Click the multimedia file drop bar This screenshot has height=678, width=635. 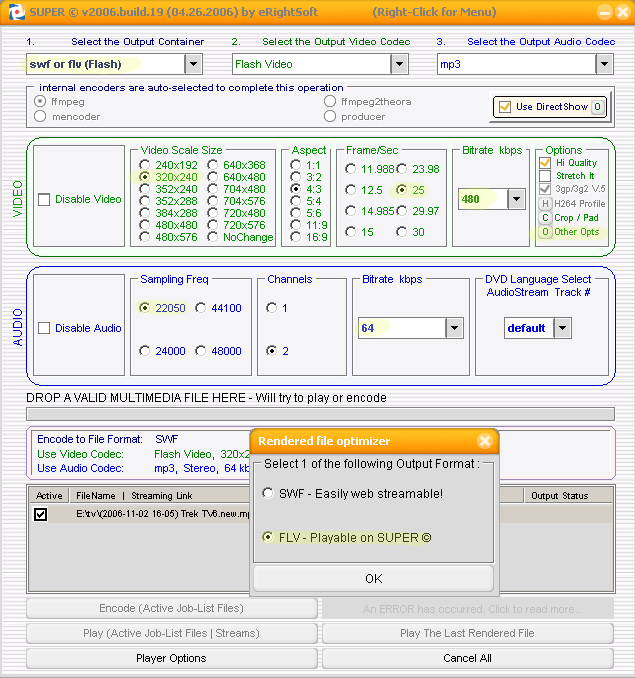320,414
